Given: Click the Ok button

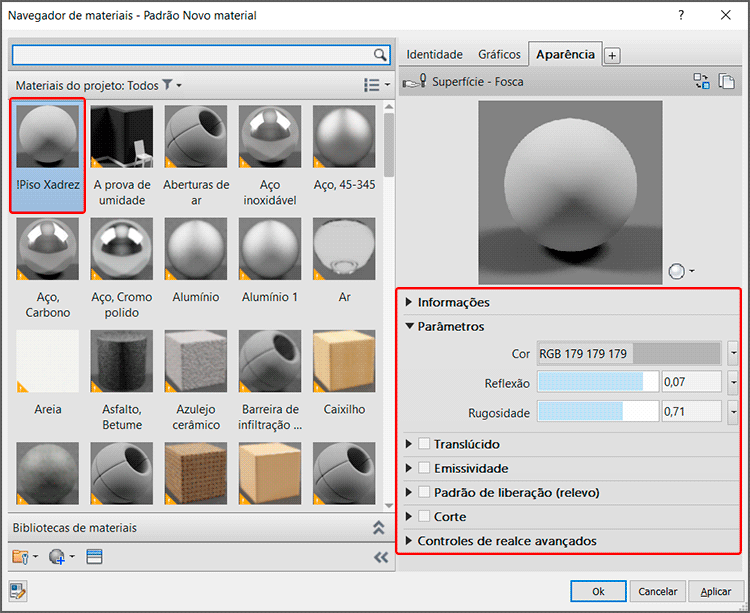Looking at the screenshot, I should click(598, 591).
